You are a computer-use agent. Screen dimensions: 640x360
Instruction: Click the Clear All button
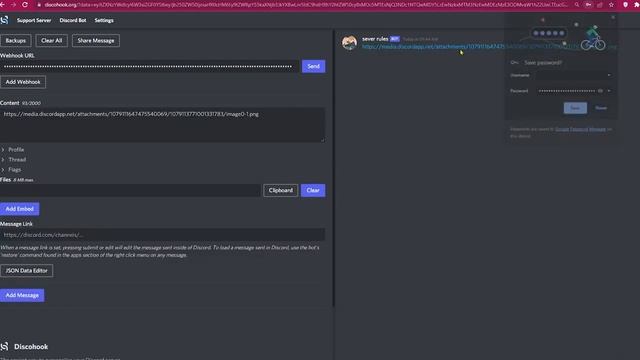(51, 40)
